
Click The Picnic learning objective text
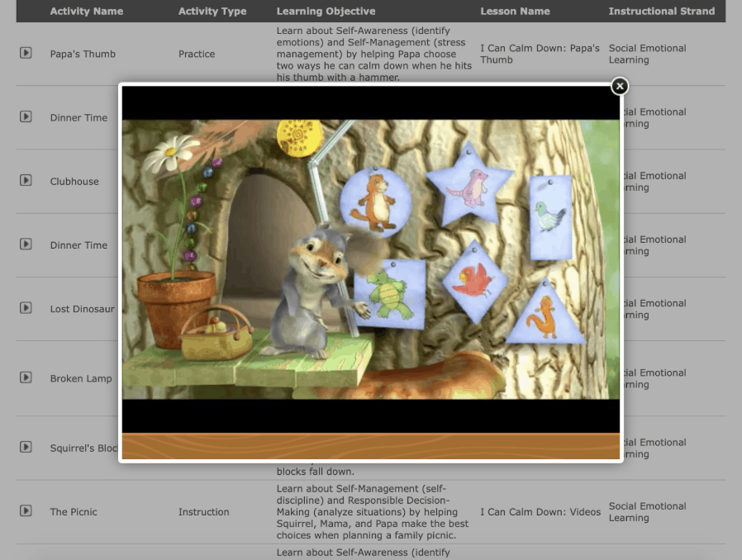click(373, 512)
